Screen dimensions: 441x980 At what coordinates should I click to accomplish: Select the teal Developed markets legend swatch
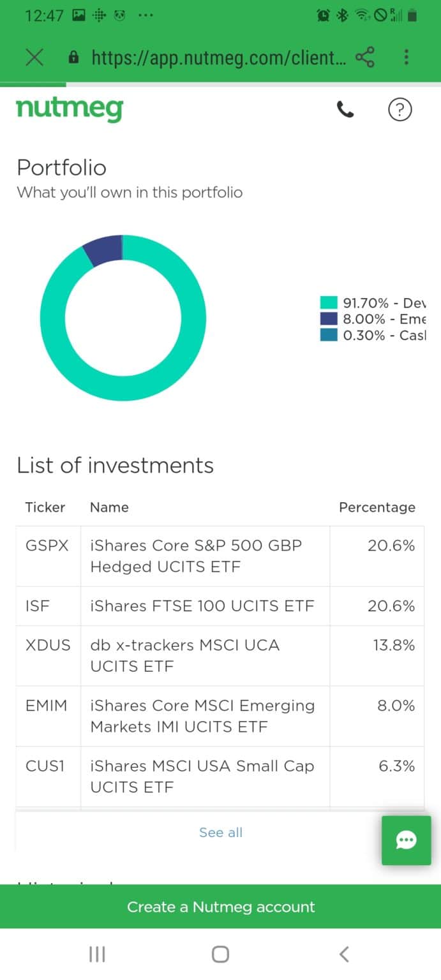tap(327, 302)
